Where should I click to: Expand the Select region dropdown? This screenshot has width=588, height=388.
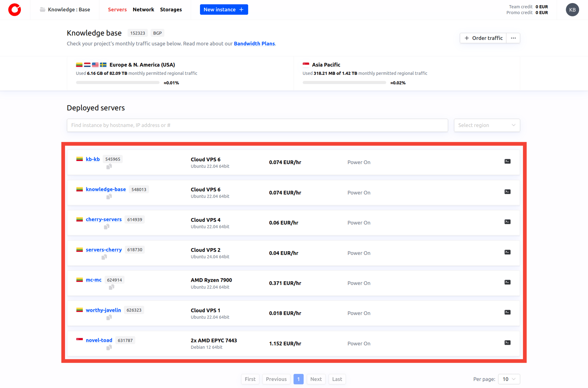click(486, 125)
